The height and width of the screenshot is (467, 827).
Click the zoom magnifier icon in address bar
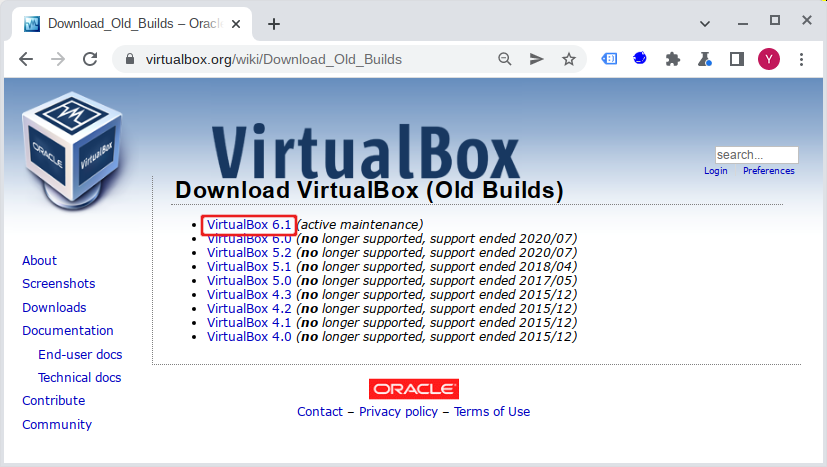[x=505, y=59]
